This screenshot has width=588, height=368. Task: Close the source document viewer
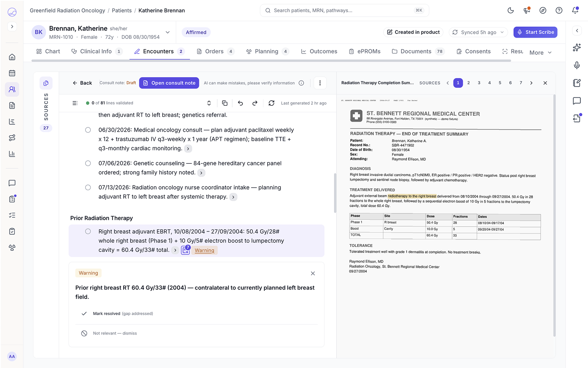tap(545, 83)
